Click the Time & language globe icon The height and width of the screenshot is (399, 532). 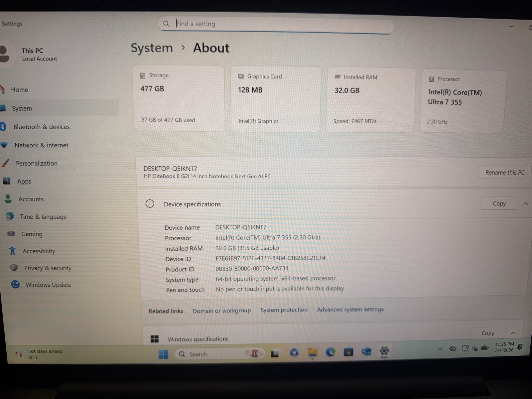(10, 216)
